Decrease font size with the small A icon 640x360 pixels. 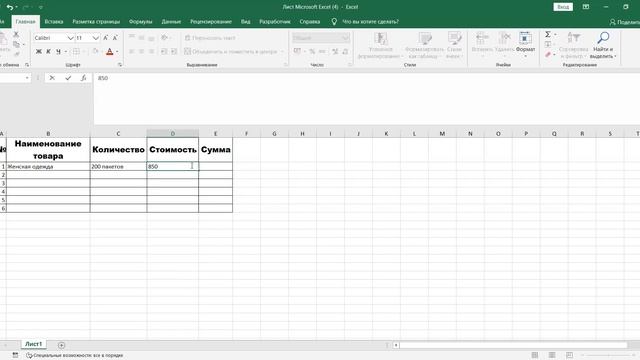click(115, 38)
